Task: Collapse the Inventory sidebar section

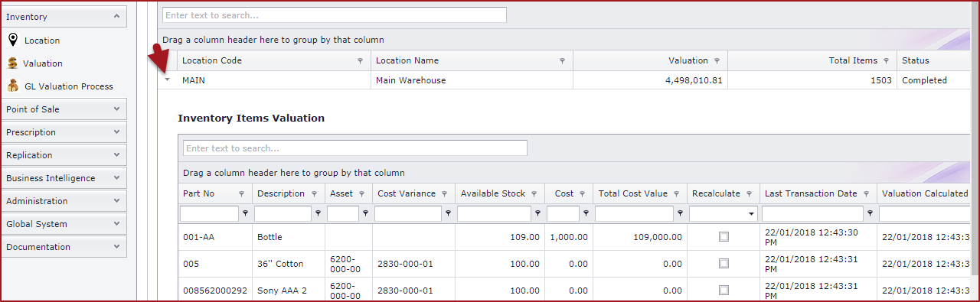Action: pos(116,16)
